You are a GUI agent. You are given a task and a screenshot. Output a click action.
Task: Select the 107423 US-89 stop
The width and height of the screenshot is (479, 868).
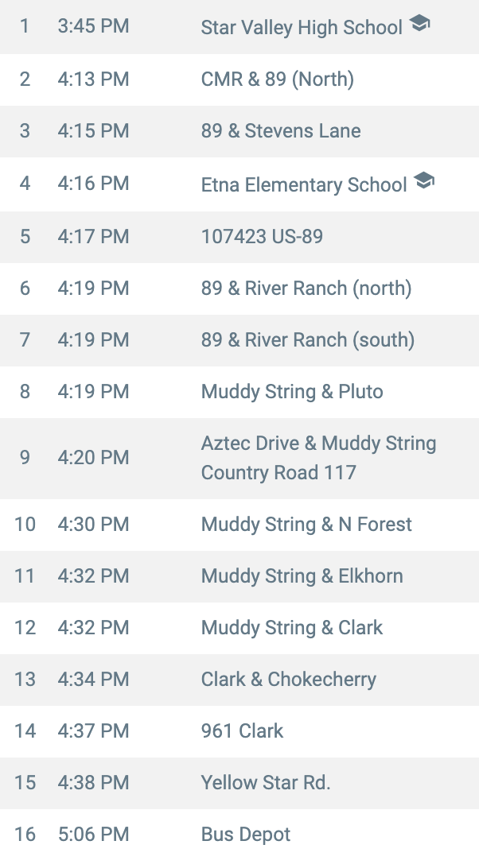pos(262,236)
